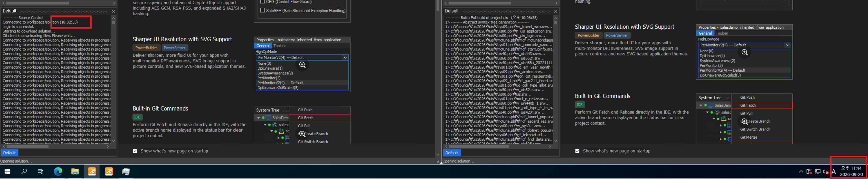
Task: Open the active PowerBuilder taskbar icon
Action: pyautogui.click(x=92, y=172)
